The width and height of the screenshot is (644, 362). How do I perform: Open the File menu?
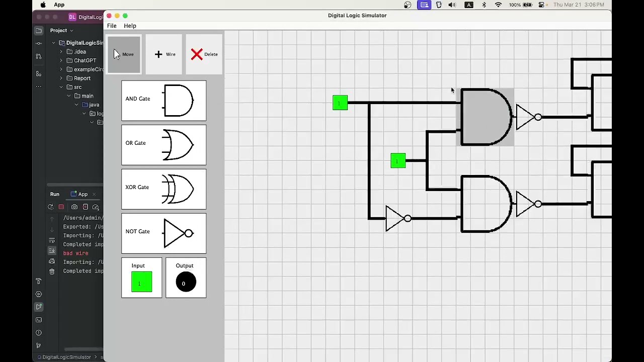pos(112,26)
